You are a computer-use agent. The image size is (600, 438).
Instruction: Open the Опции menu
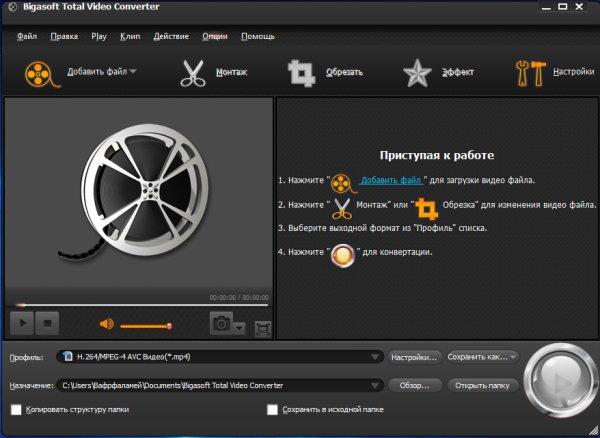215,37
